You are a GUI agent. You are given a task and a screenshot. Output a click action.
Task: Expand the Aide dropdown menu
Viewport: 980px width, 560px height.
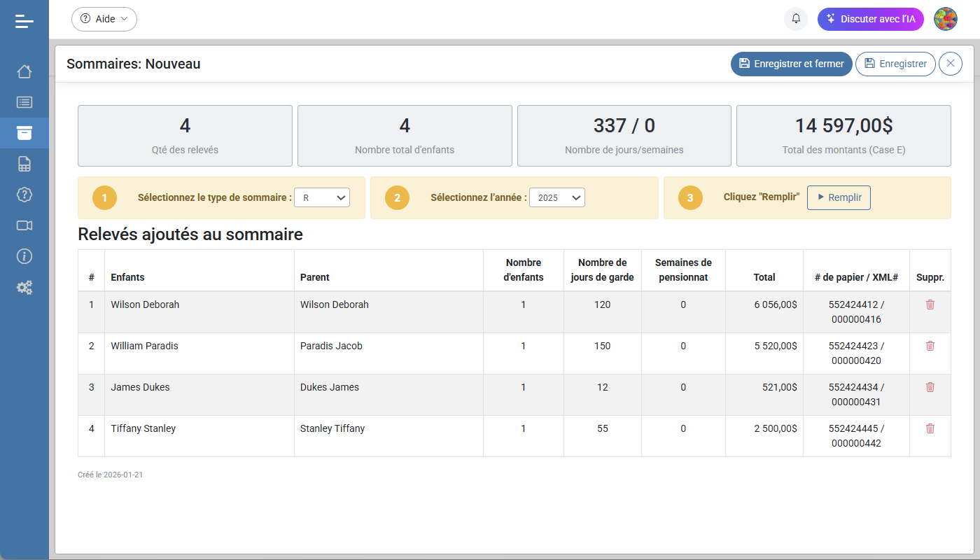tap(104, 19)
